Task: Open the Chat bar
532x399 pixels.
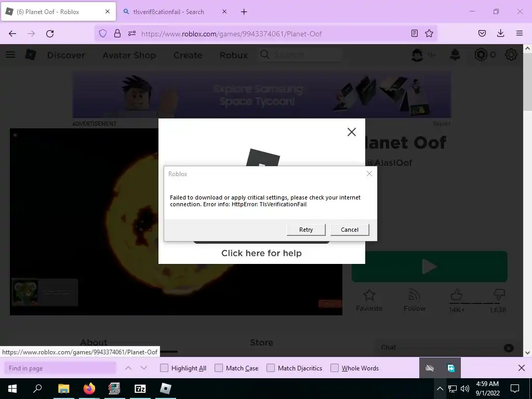Action: (x=447, y=348)
